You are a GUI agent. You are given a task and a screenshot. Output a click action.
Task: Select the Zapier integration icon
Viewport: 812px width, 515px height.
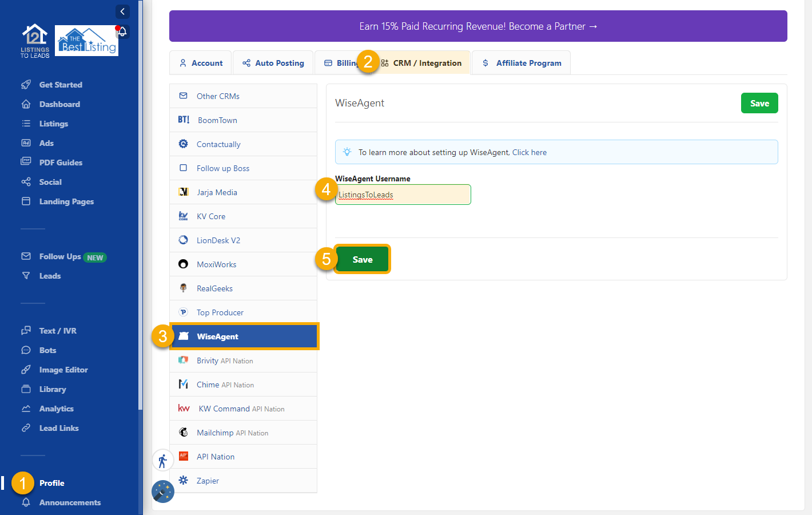(184, 480)
